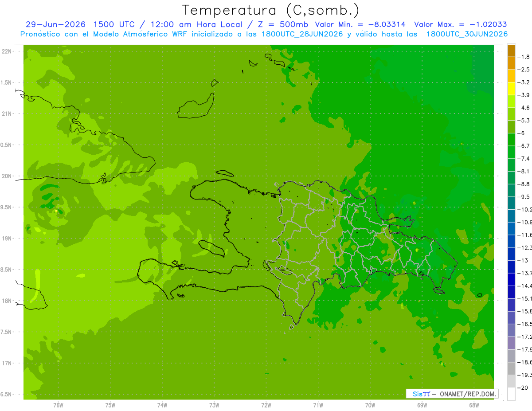Click the '-17.2' colorbar value
The image size is (532, 411).
coord(525,337)
